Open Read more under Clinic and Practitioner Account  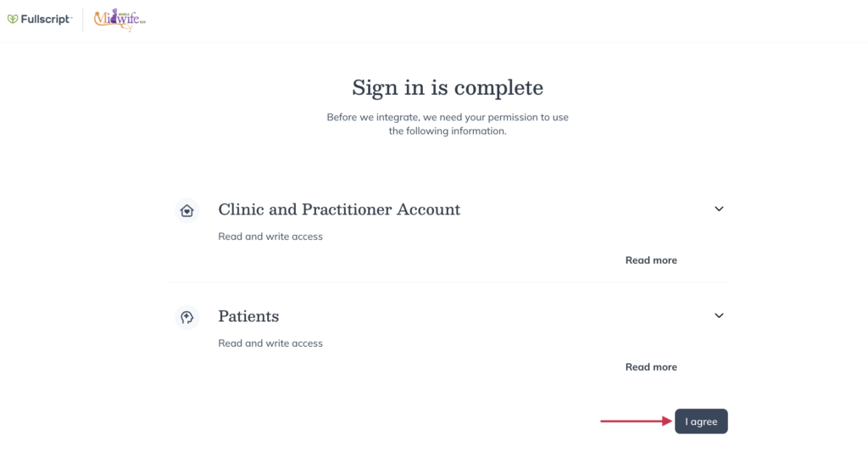coord(651,260)
